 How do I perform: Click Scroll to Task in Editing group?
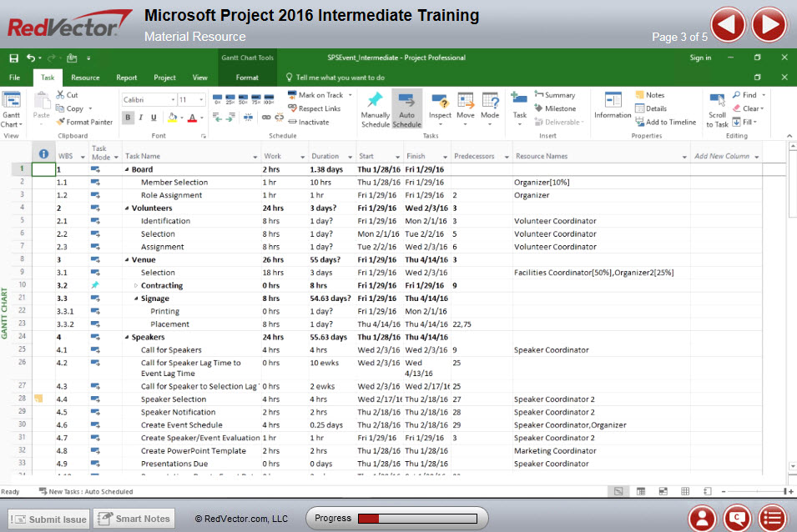tap(716, 109)
